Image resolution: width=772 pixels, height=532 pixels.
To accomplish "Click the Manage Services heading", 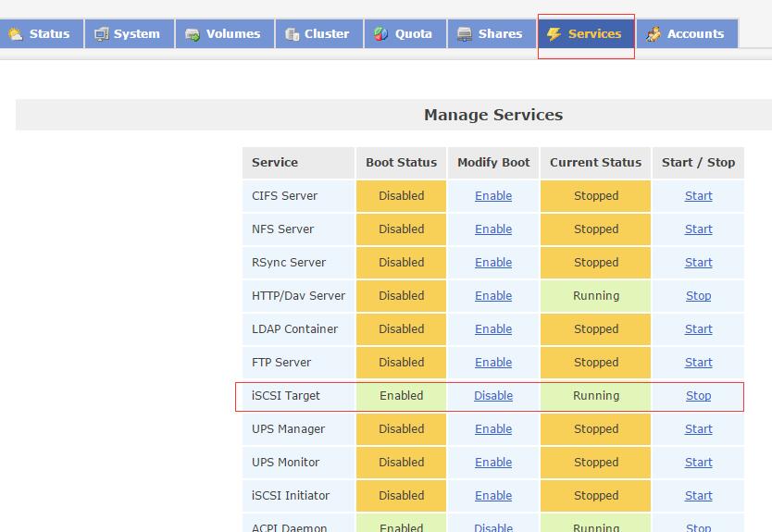I will pos(493,115).
